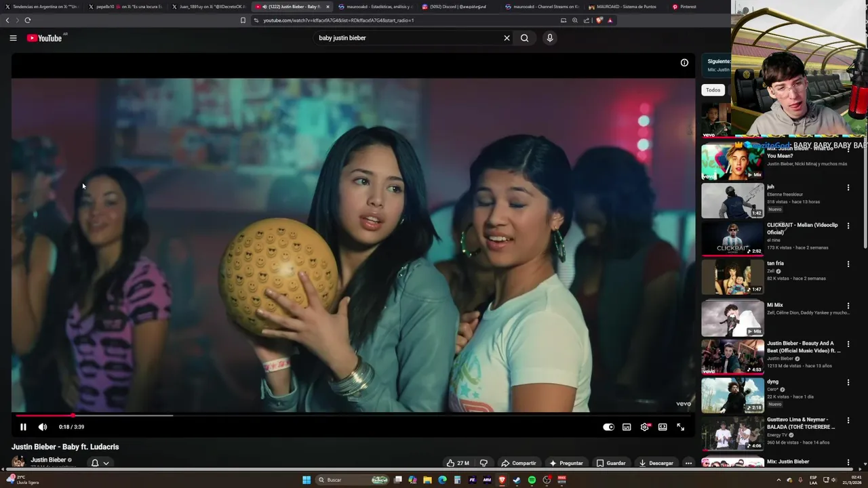Click the Preguntar button
This screenshot has width=868, height=488.
566,463
